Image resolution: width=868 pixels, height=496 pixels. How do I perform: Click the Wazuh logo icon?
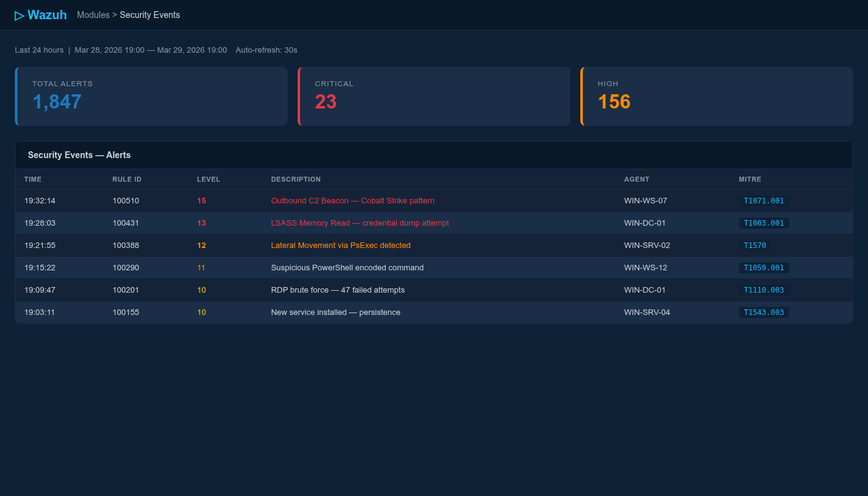pyautogui.click(x=19, y=15)
